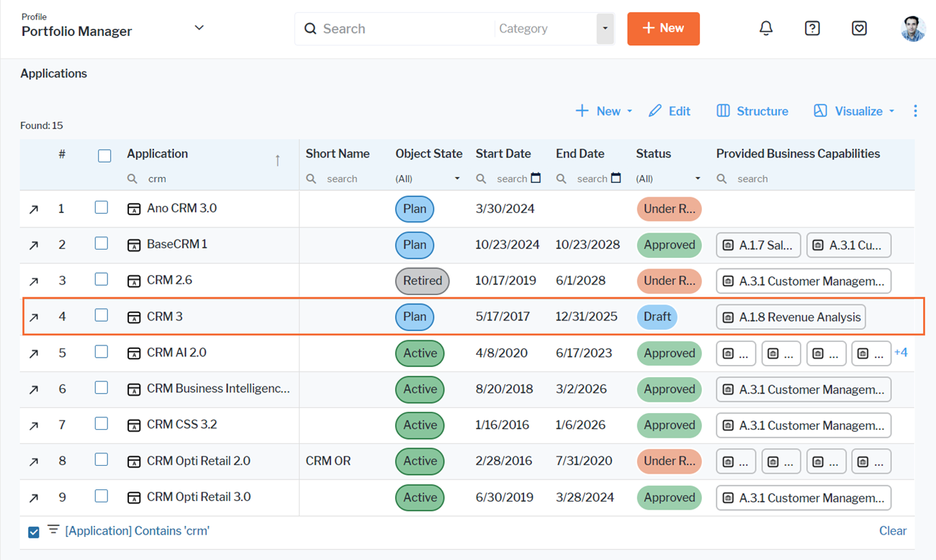Open Start Date filter calendar icon
The image size is (936, 560).
[536, 179]
